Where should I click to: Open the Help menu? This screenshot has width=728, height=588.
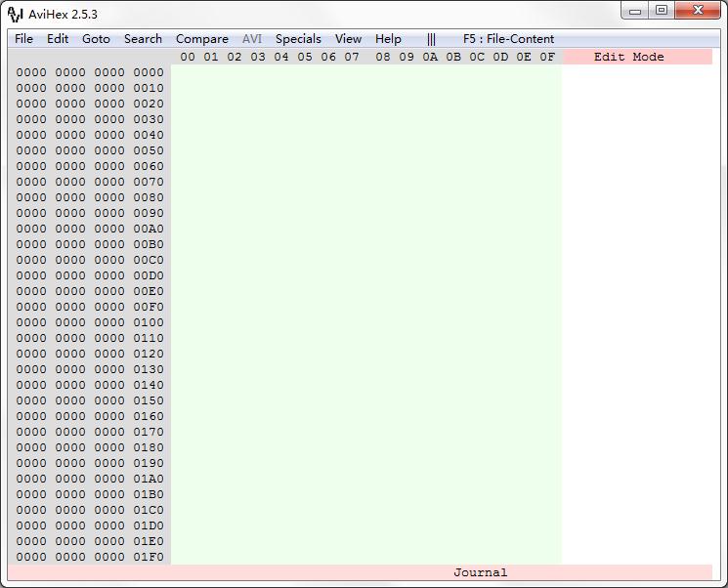point(388,39)
